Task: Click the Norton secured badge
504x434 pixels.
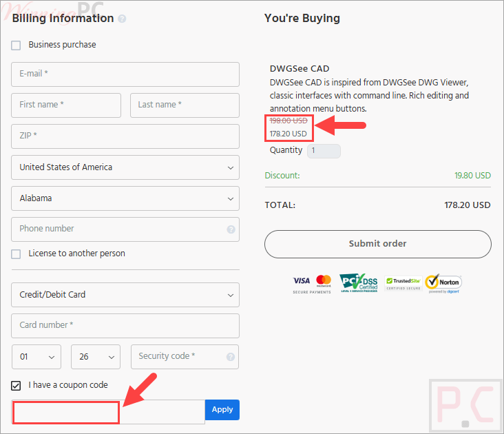Action: [443, 284]
